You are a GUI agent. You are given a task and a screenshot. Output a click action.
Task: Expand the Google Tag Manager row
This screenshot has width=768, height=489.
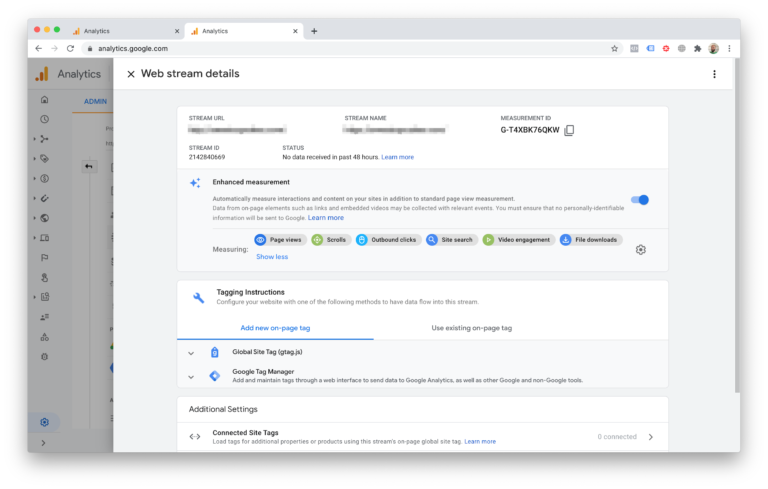tap(191, 377)
